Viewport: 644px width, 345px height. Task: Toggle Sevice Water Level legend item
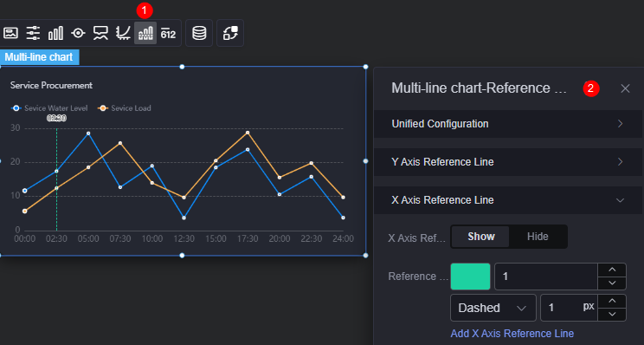point(49,108)
